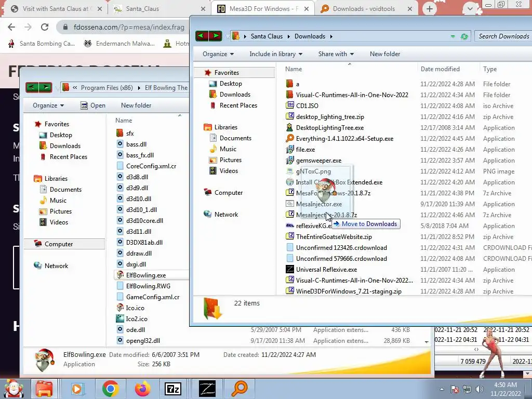Sort Downloads by Date modified column
The width and height of the screenshot is (532, 399).
click(x=440, y=69)
